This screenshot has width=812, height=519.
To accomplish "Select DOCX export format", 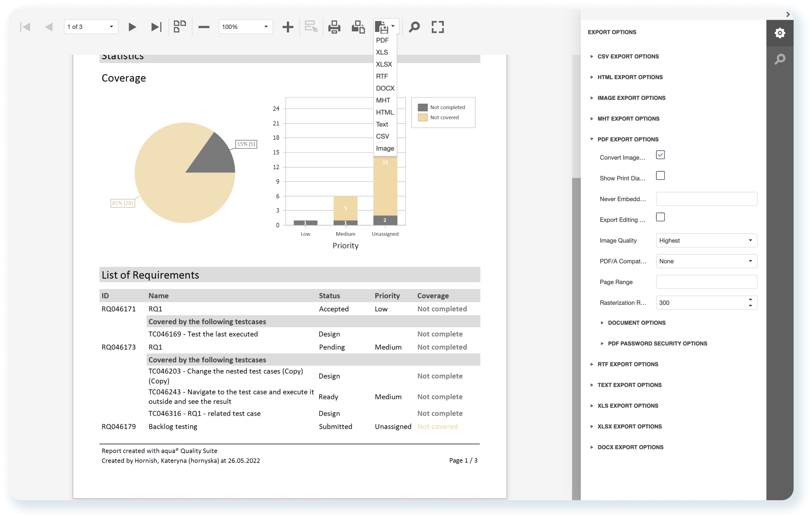I will [385, 88].
